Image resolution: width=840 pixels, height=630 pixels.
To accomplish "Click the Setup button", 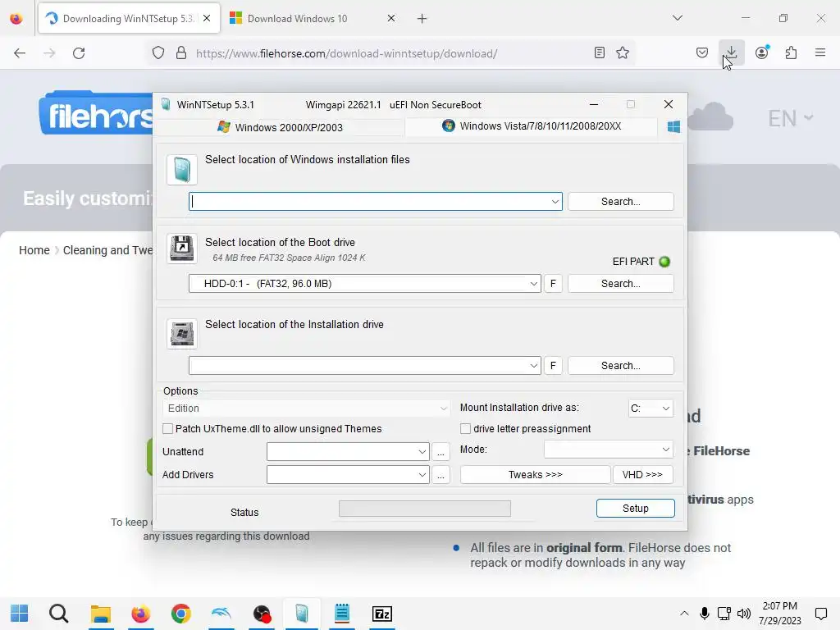I will 636,509.
